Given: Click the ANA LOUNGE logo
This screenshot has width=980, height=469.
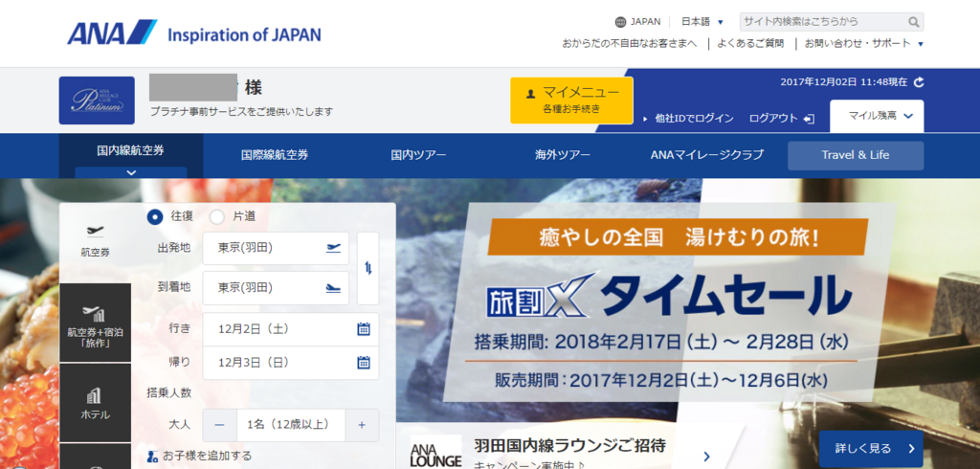Looking at the screenshot, I should tap(435, 452).
